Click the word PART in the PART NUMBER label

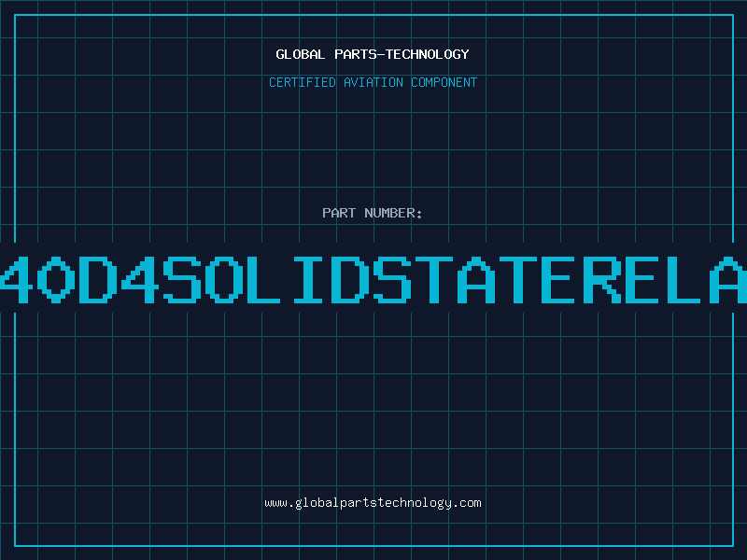pyautogui.click(x=337, y=213)
